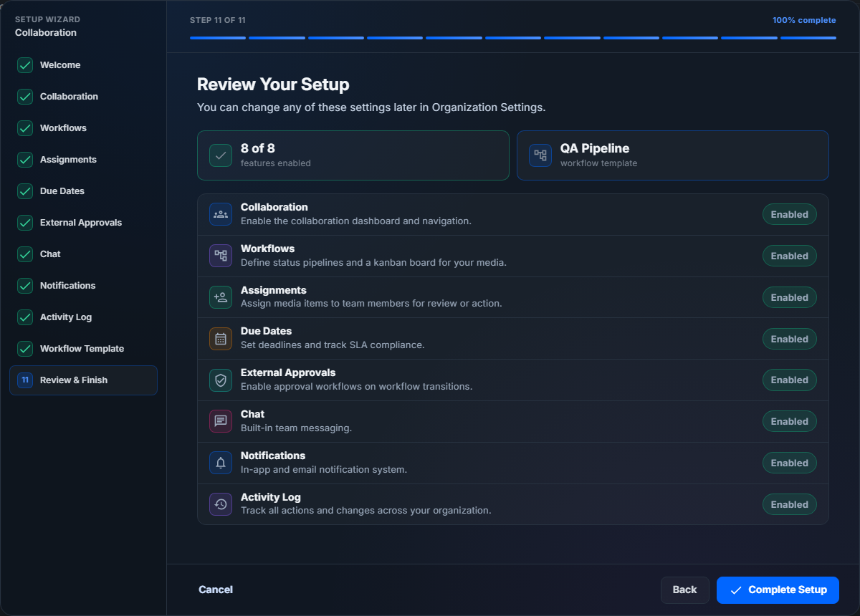This screenshot has height=616, width=860.
Task: Click the External Approvals step checkmark in sidebar
Action: pos(25,223)
